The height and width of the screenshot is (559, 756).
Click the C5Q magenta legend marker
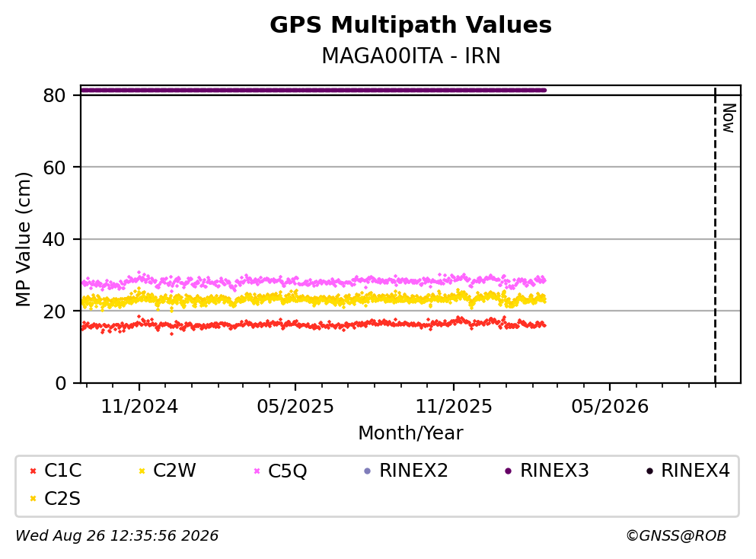pos(257,471)
